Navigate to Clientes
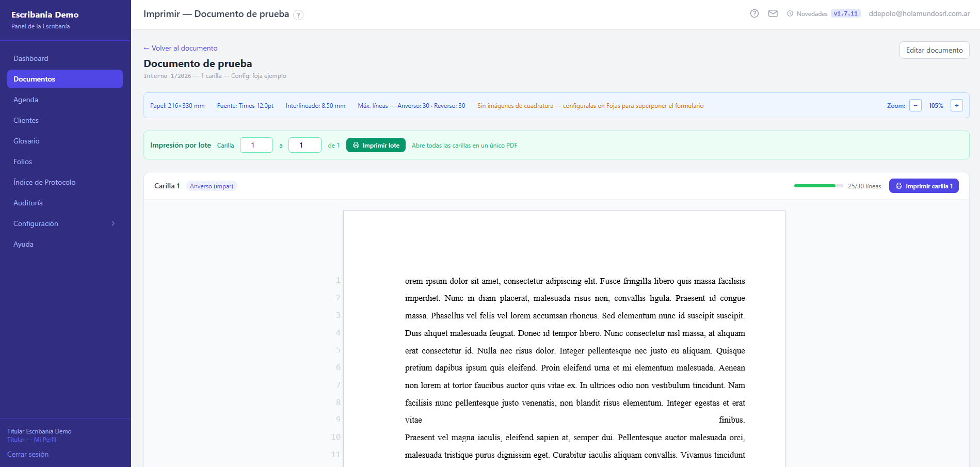The width and height of the screenshot is (980, 467). tap(65, 120)
